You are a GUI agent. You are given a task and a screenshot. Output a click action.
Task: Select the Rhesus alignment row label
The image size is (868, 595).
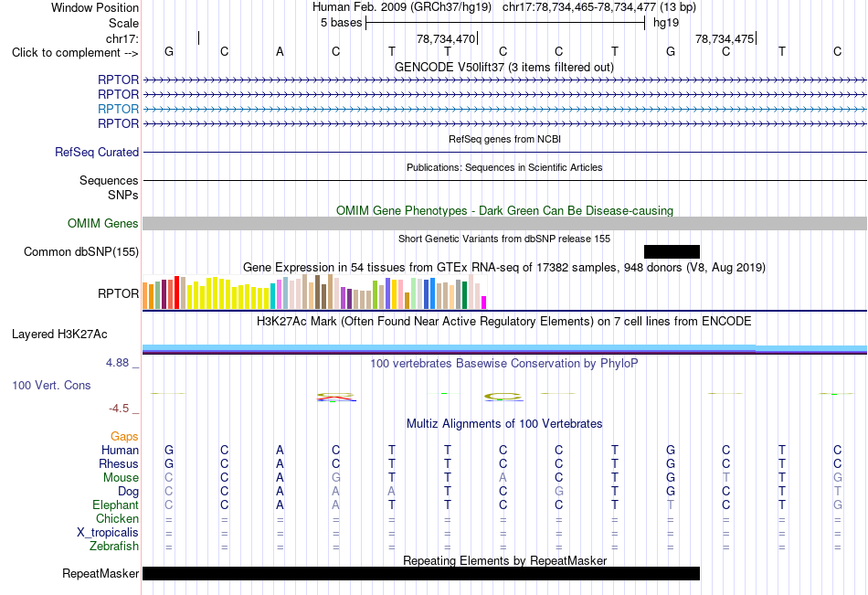(119, 463)
